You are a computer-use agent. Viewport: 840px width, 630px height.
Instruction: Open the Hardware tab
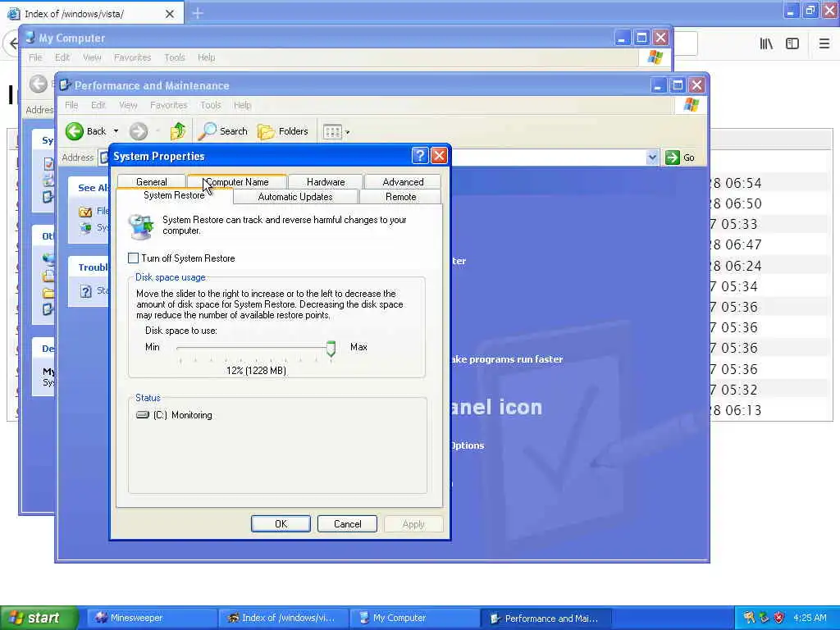[x=326, y=181]
